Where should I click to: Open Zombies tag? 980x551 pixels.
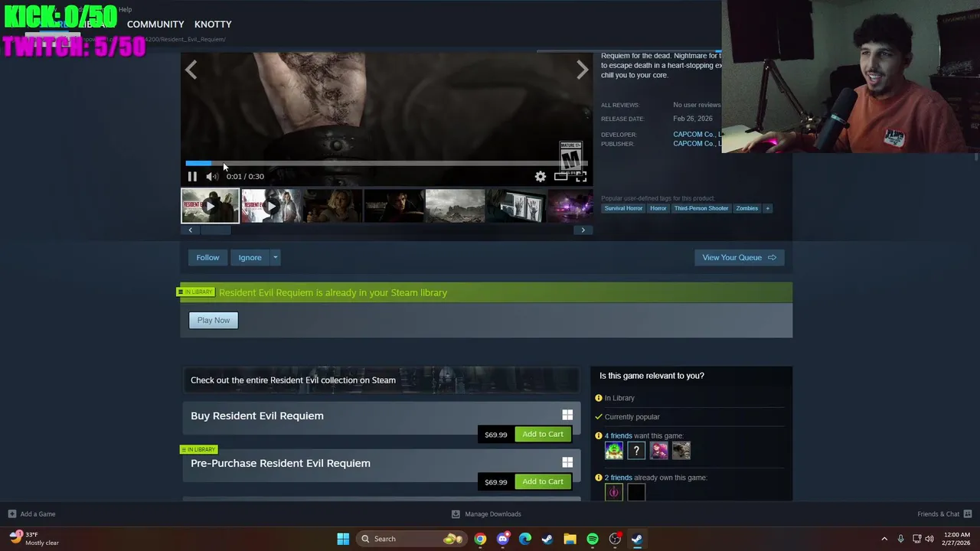[747, 208]
